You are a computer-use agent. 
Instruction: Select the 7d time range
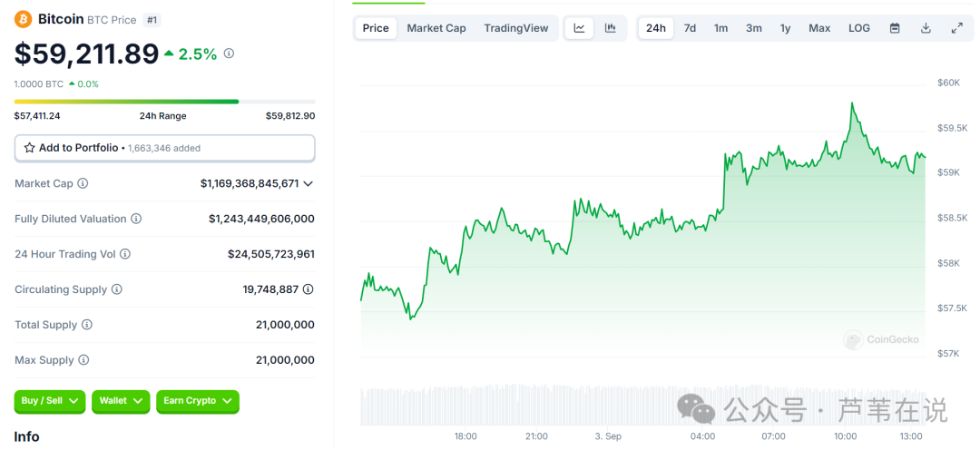coord(690,28)
